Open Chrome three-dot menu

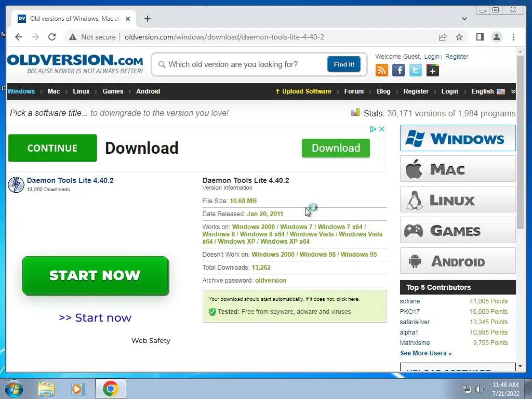click(513, 37)
